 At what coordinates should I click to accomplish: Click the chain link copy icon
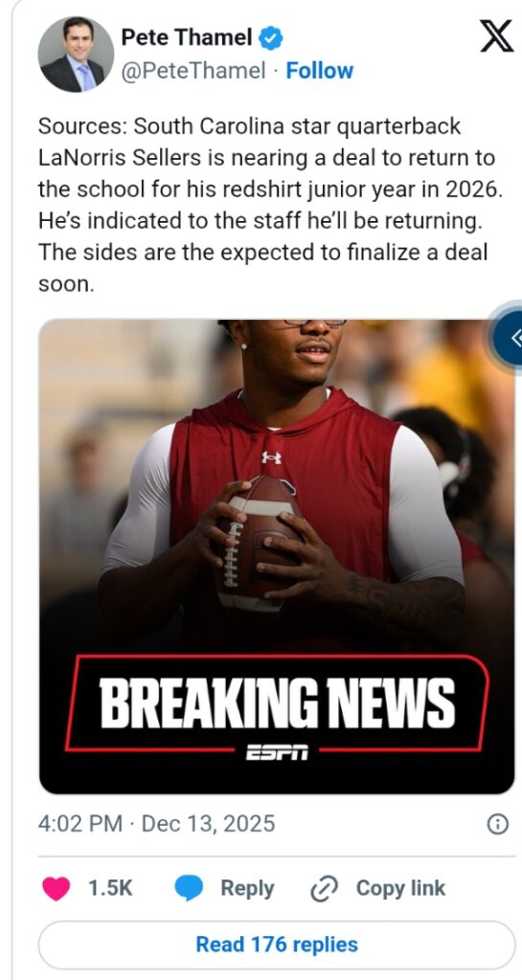click(325, 888)
